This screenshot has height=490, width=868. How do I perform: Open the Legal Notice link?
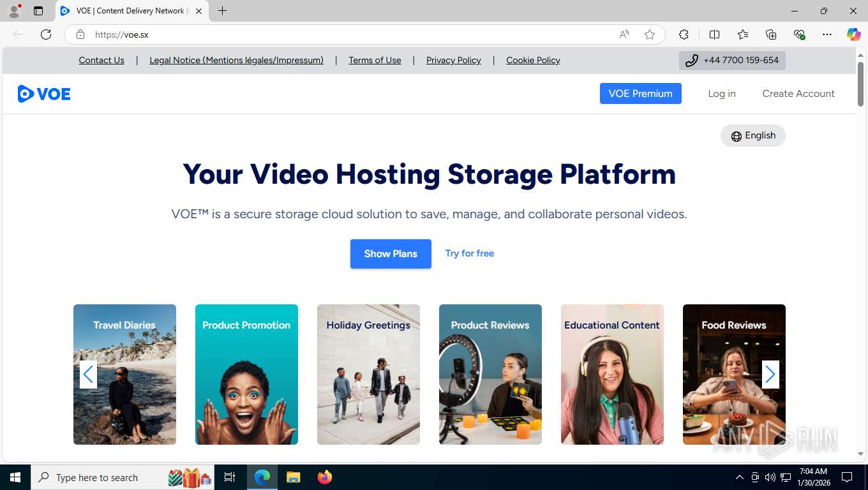pos(236,60)
